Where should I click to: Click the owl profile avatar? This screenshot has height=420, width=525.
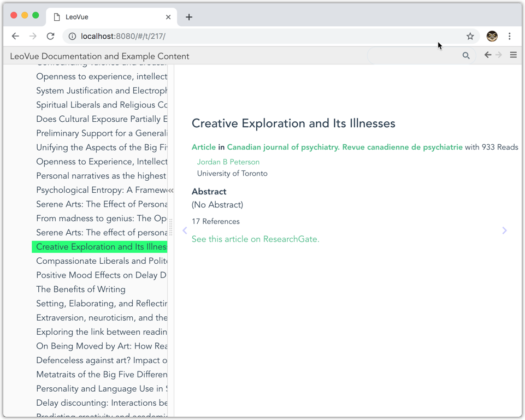click(492, 37)
